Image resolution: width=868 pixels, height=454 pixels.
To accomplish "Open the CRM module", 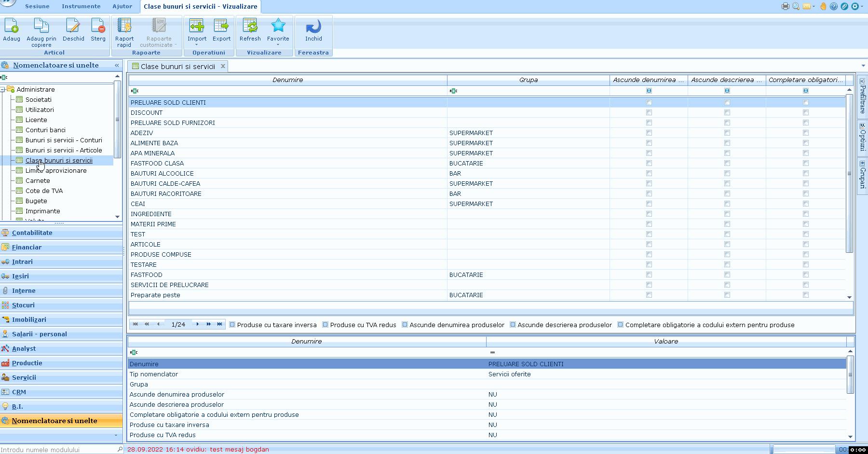I will click(x=61, y=392).
